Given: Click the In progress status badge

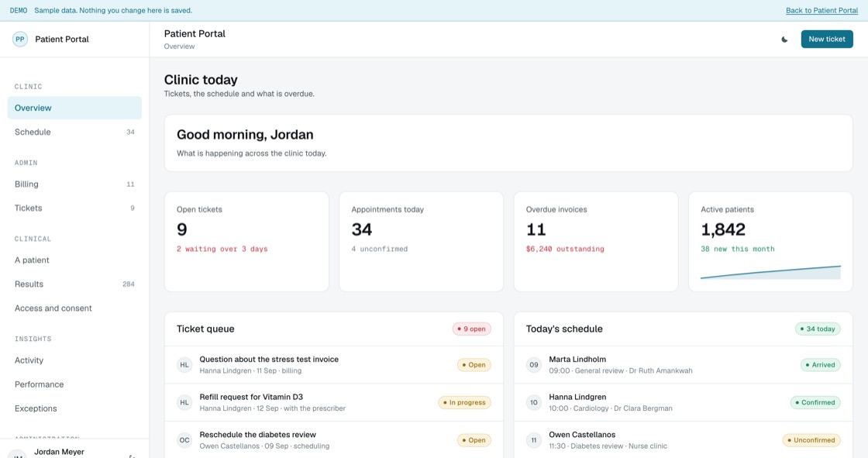Looking at the screenshot, I should point(464,403).
